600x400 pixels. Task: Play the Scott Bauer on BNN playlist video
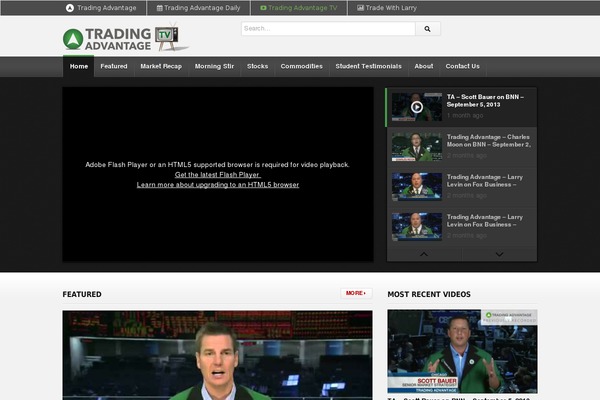point(417,107)
